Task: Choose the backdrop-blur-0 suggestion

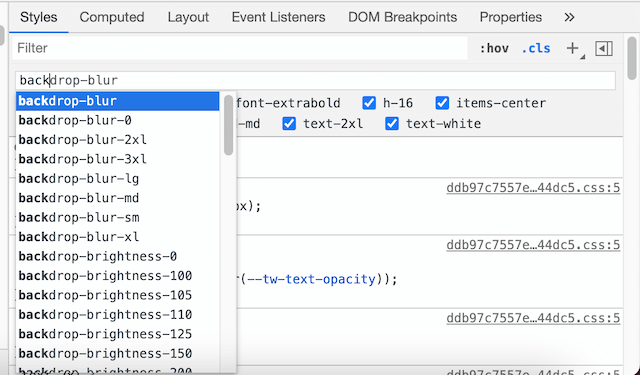Action: pos(118,120)
